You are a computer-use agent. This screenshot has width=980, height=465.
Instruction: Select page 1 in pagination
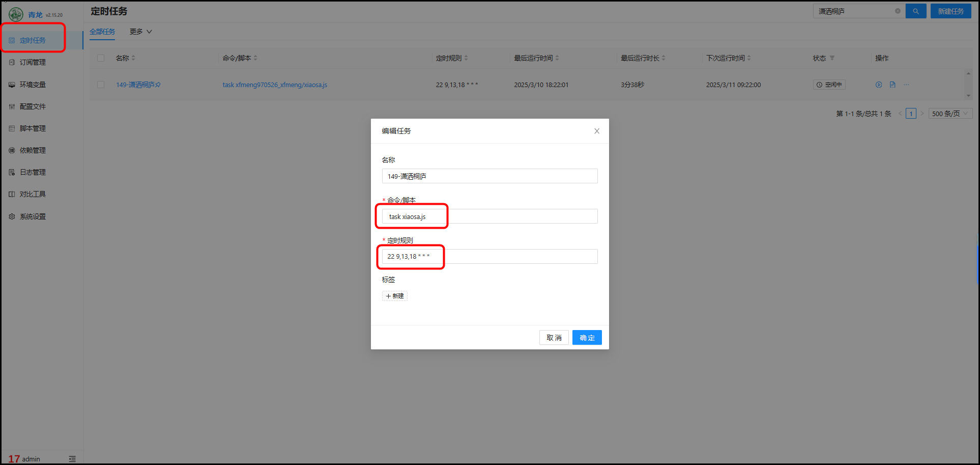point(911,114)
